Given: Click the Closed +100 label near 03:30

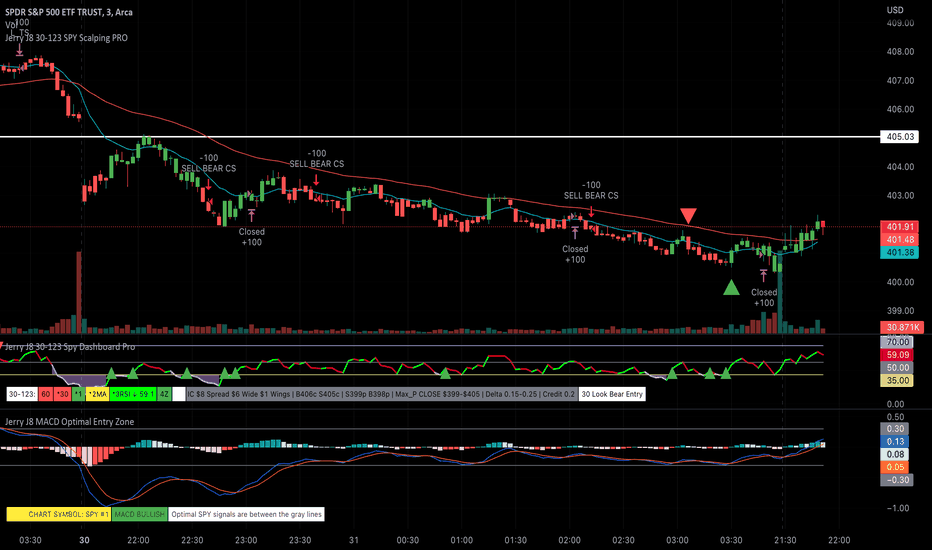Looking at the screenshot, I should [764, 297].
